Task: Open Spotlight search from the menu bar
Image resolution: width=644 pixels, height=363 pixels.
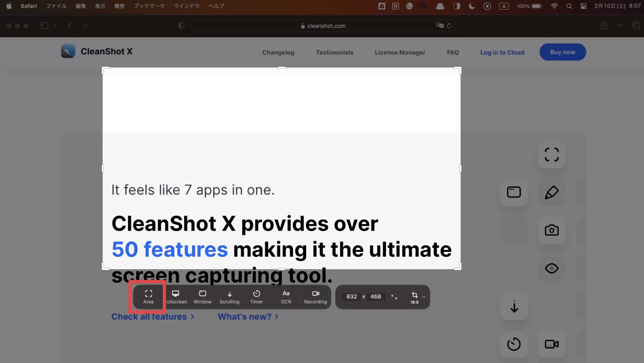Action: [569, 6]
